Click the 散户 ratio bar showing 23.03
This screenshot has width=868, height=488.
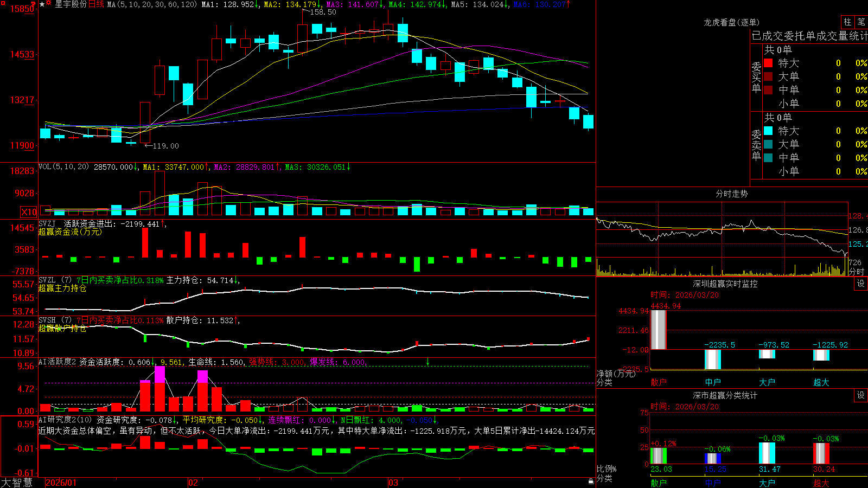[x=658, y=455]
